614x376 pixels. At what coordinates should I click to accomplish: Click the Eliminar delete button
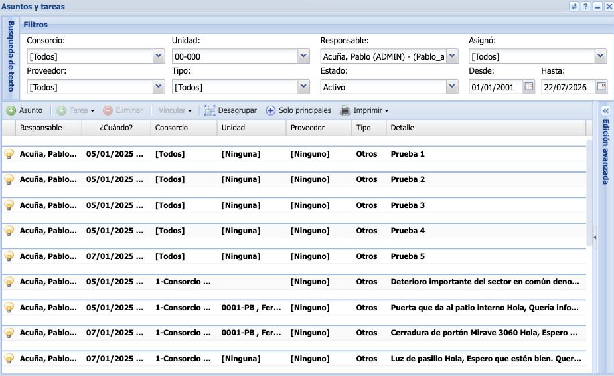point(123,110)
